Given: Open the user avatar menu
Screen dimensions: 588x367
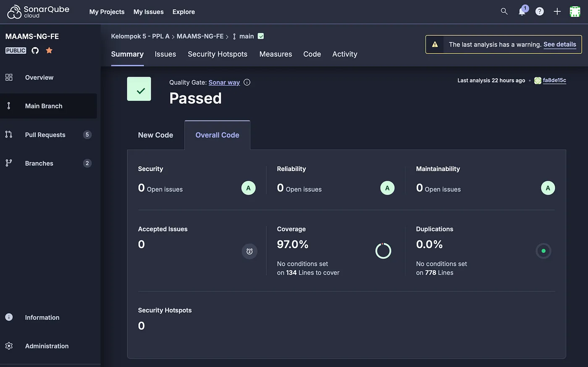Looking at the screenshot, I should (575, 11).
